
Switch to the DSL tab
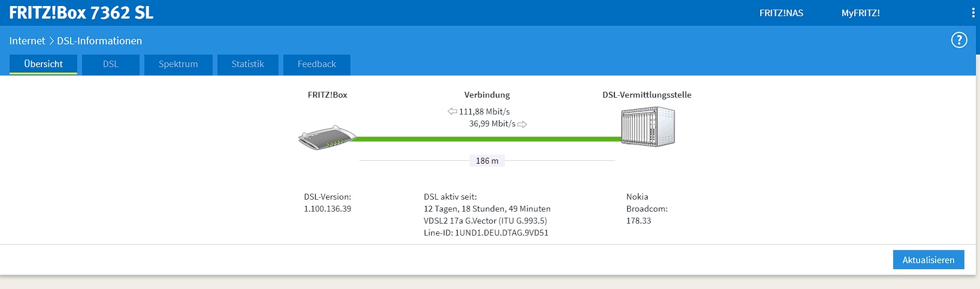(x=111, y=64)
